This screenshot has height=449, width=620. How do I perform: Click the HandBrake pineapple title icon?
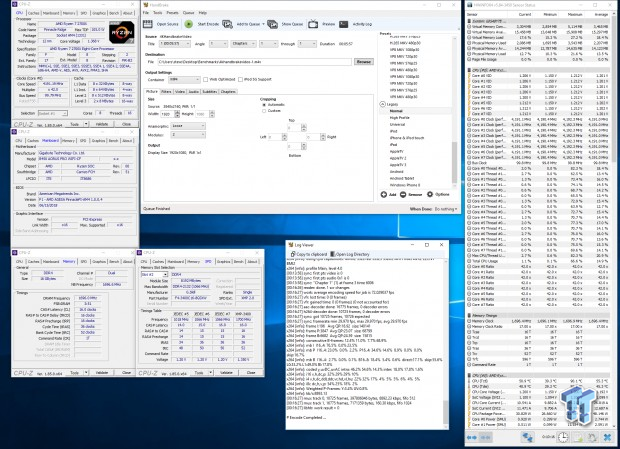(146, 5)
